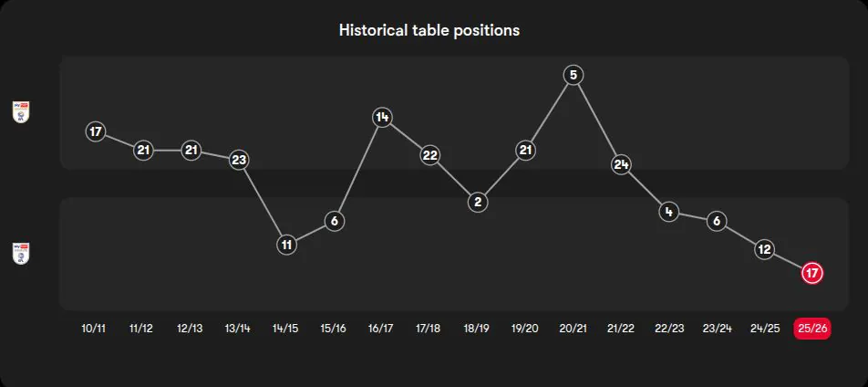Click the 18/19 season axis label
The image size is (868, 387).
tap(477, 329)
